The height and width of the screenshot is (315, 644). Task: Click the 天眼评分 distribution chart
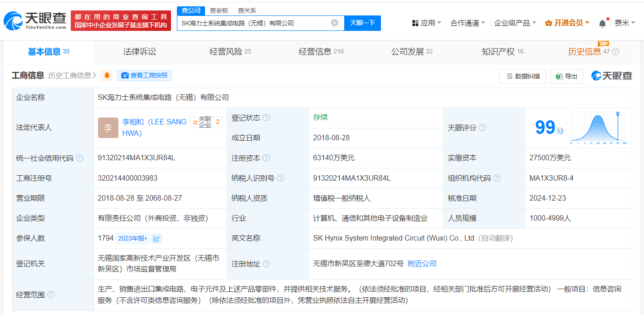pyautogui.click(x=599, y=128)
